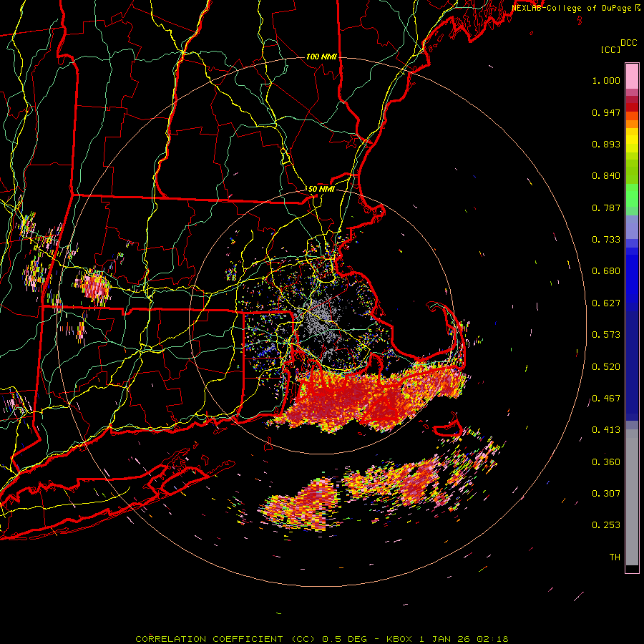Click the 0.787 color scale value
644x644 pixels.
tap(606, 208)
